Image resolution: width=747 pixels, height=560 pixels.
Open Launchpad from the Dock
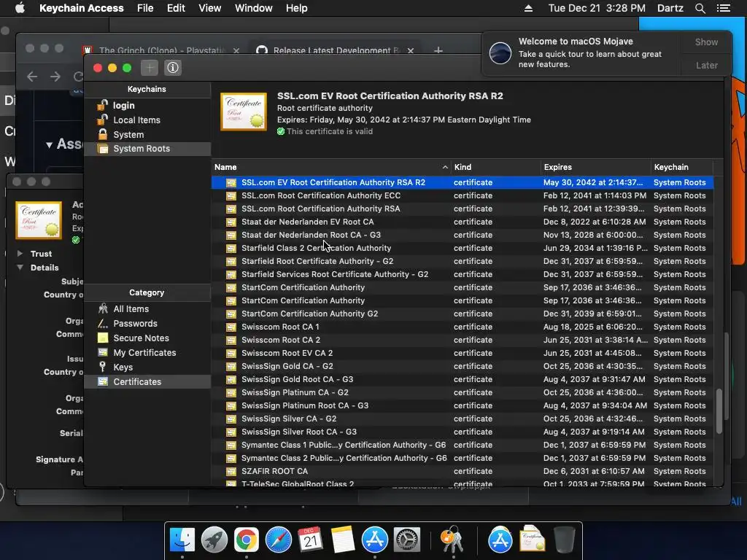(x=214, y=540)
